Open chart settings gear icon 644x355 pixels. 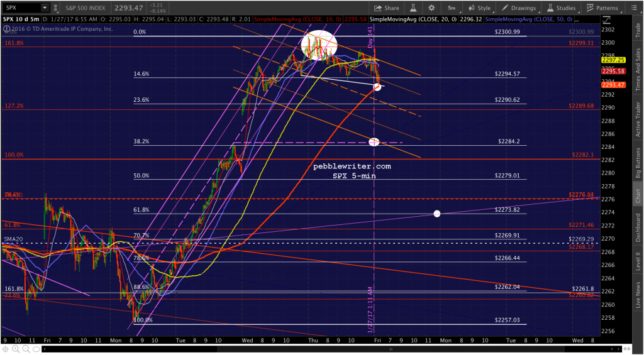click(x=431, y=8)
